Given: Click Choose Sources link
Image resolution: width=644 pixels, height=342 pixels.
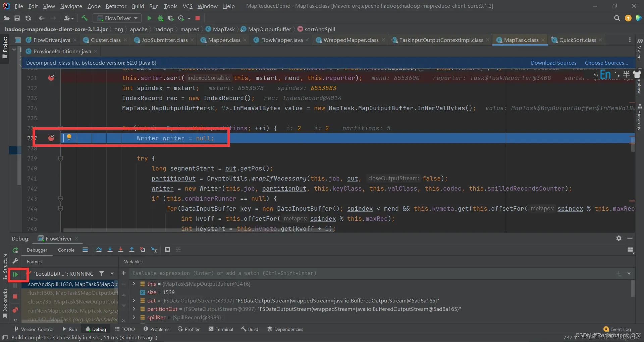Looking at the screenshot, I should [606, 63].
